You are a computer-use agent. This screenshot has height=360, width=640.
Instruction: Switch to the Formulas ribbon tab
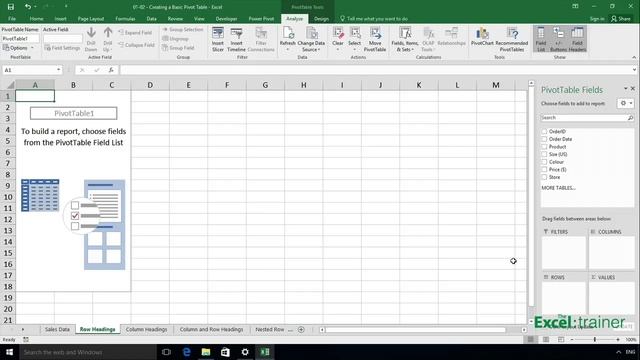click(125, 19)
